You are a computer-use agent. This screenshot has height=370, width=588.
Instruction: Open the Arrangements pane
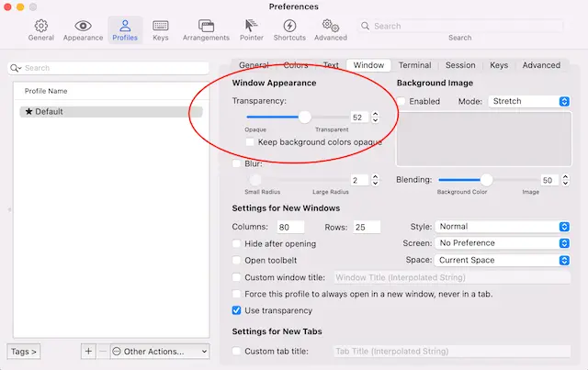coord(206,30)
